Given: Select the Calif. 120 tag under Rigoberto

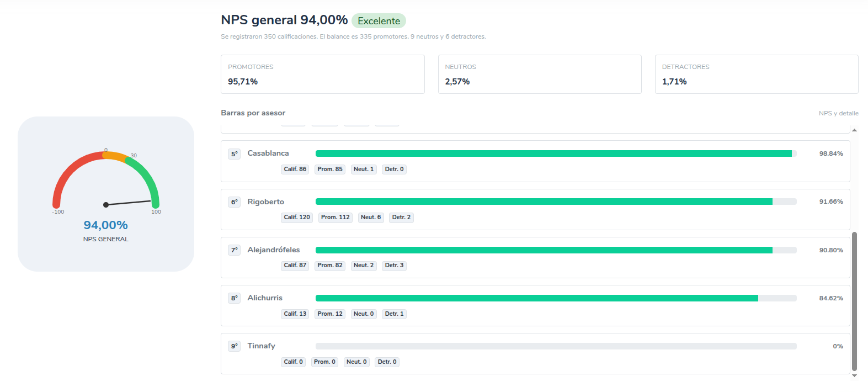Looking at the screenshot, I should point(297,218).
